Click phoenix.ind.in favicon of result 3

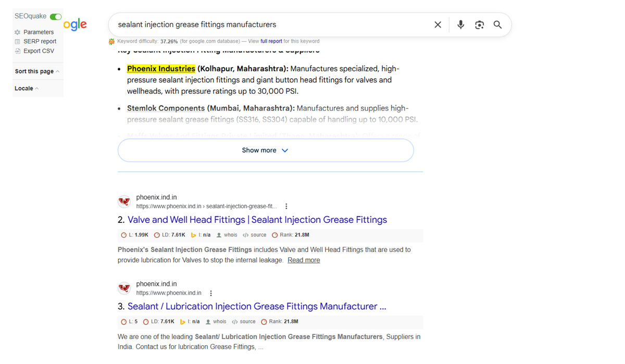[124, 288]
